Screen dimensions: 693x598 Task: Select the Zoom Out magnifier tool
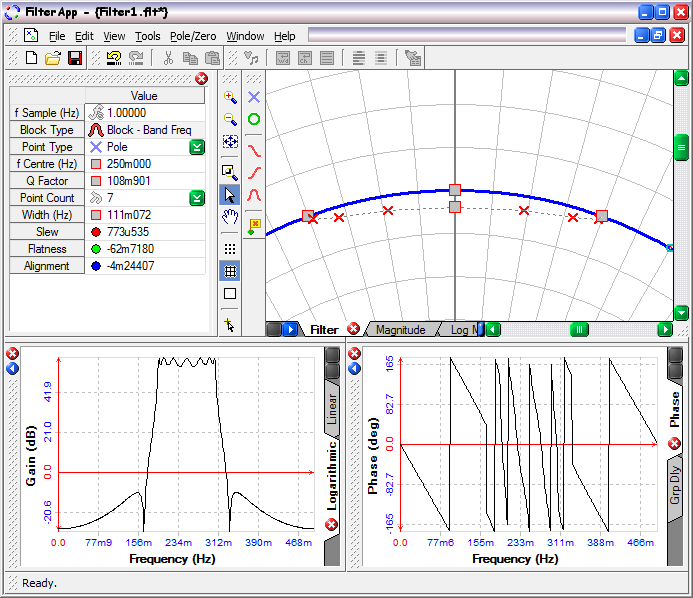pyautogui.click(x=230, y=119)
